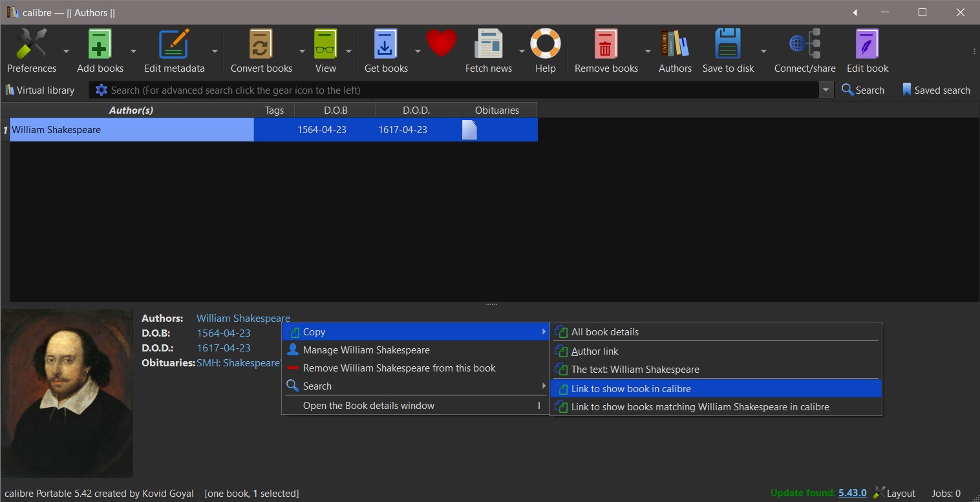Expand the Get books dropdown arrow
980x502 pixels.
tap(418, 51)
